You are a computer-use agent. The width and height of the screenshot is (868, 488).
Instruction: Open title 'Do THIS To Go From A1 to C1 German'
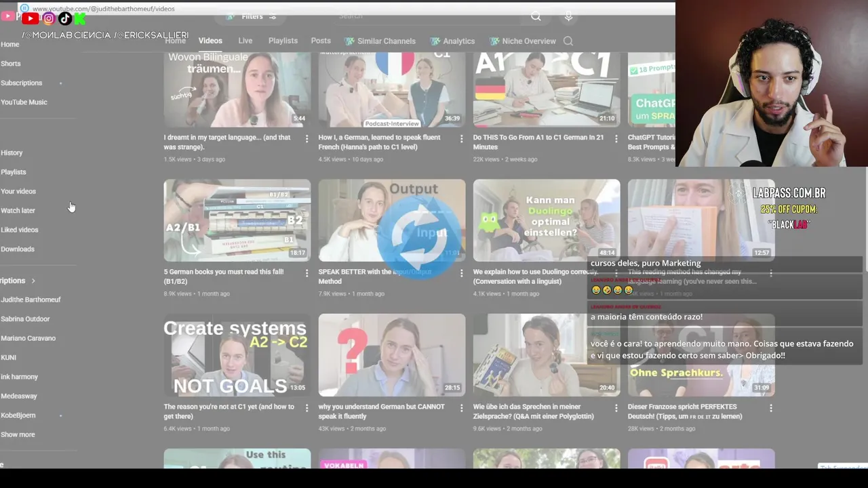[538, 142]
